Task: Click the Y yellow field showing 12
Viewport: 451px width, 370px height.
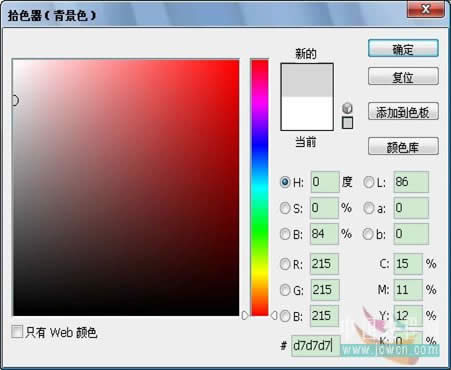Action: [x=408, y=316]
